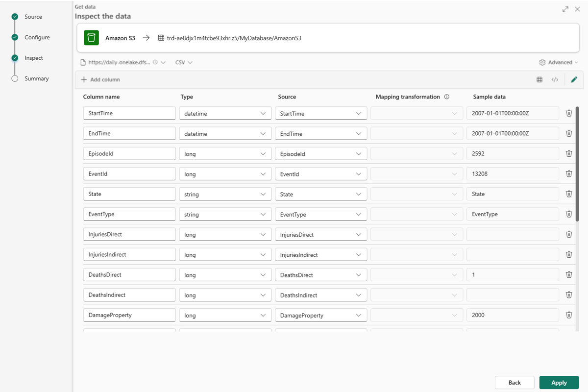
Task: Open the Advanced settings dropdown
Action: (x=559, y=62)
